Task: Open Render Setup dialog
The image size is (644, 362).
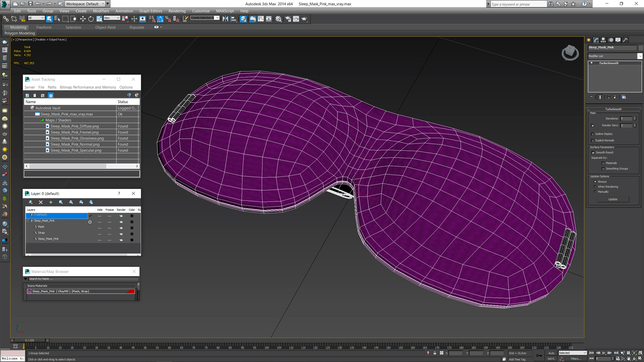Action: point(288,19)
